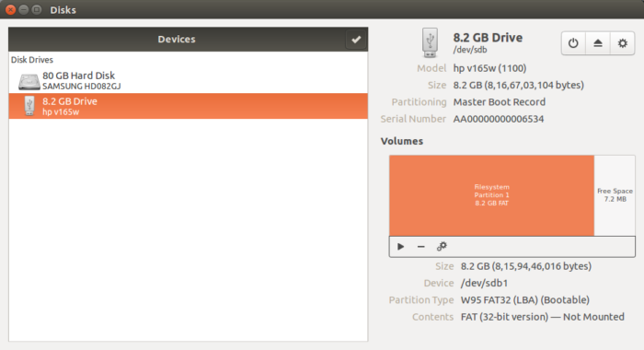644x350 pixels.
Task: Close the Disks window
Action: click(11, 9)
